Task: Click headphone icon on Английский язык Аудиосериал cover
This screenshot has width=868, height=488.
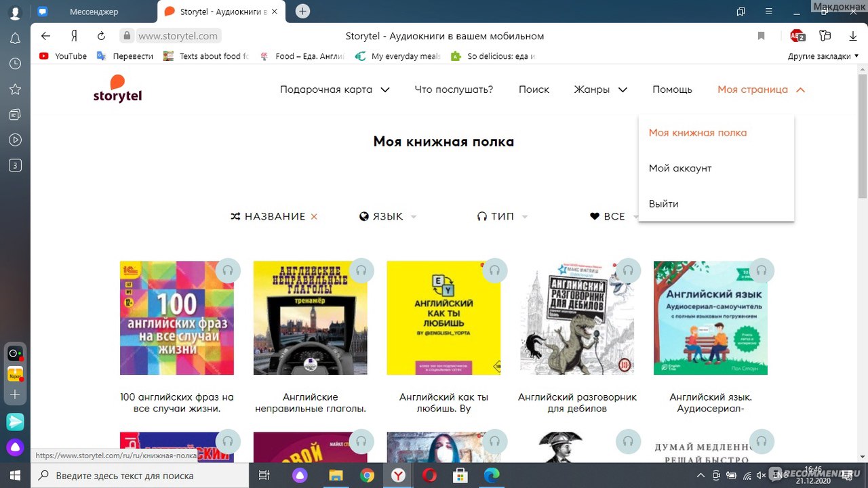Action: tap(762, 270)
